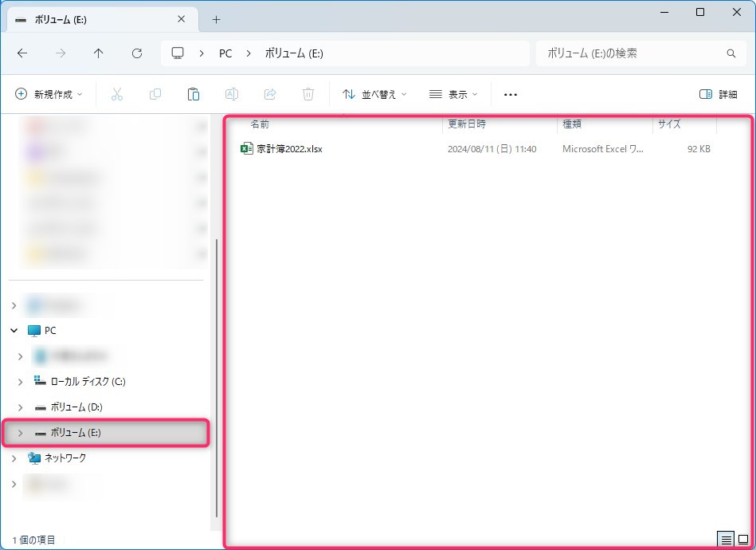The image size is (756, 550).
Task: Open the 表示 view menu
Action: click(x=453, y=94)
